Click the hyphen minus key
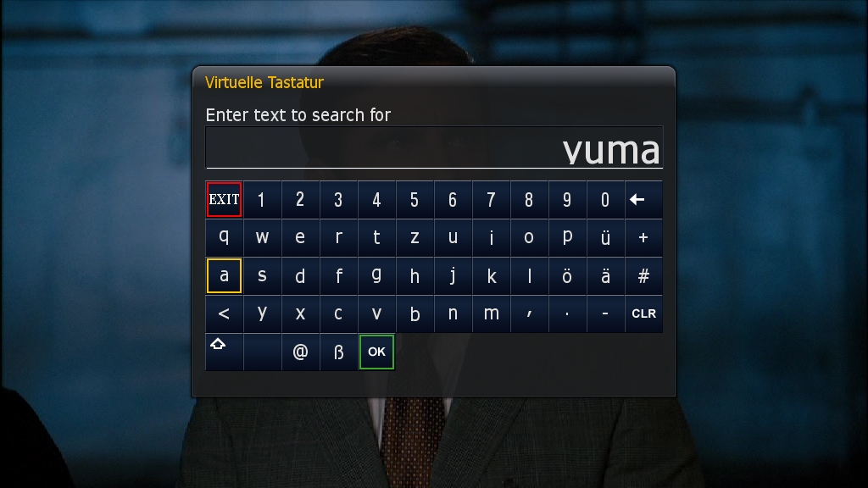 click(605, 313)
